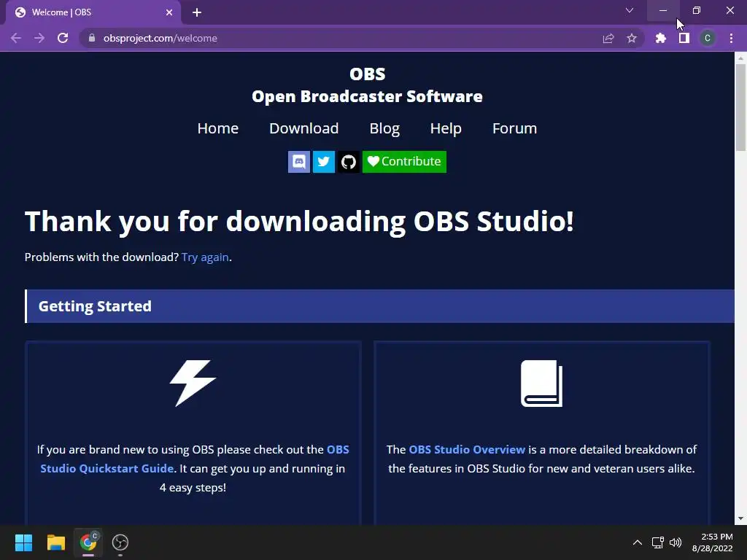The width and height of the screenshot is (747, 560).
Task: Open the network icon in the tray
Action: pos(658,542)
